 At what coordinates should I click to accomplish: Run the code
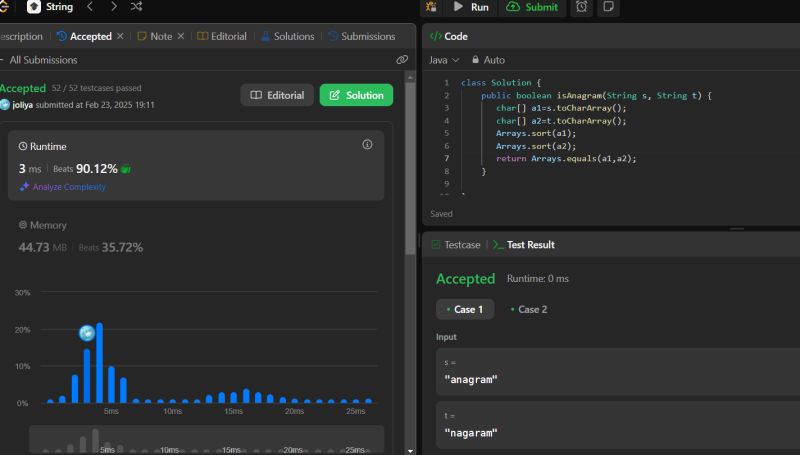471,7
